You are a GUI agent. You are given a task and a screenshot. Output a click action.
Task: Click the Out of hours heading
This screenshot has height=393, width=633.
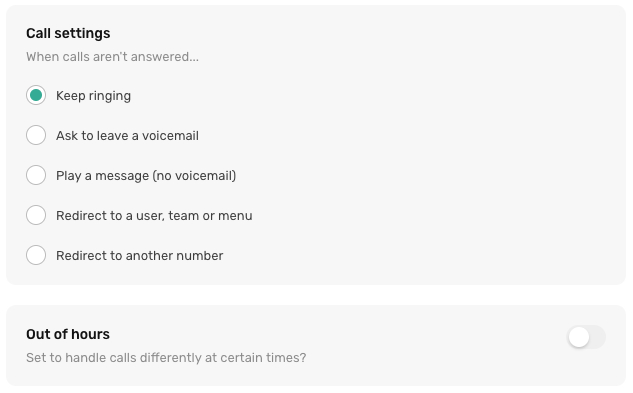click(68, 334)
